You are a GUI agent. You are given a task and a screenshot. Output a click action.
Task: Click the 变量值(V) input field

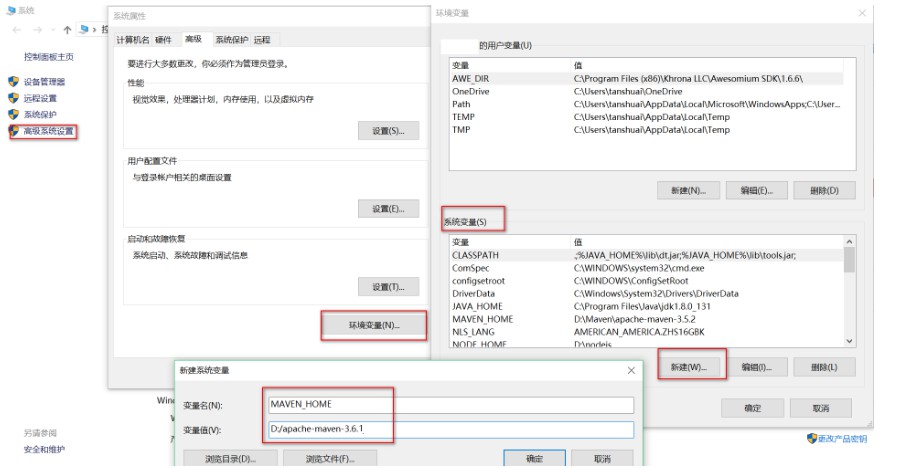[451, 429]
